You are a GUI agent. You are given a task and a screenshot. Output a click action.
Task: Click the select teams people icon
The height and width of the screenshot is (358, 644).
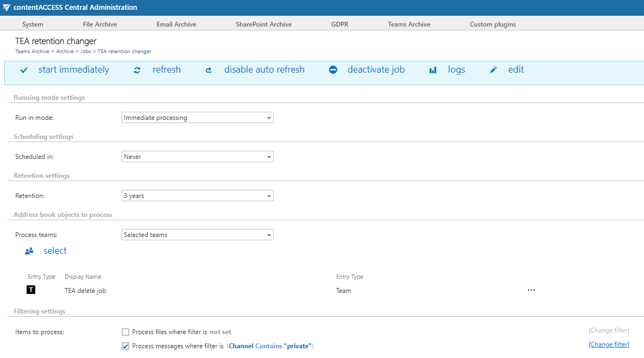point(29,251)
